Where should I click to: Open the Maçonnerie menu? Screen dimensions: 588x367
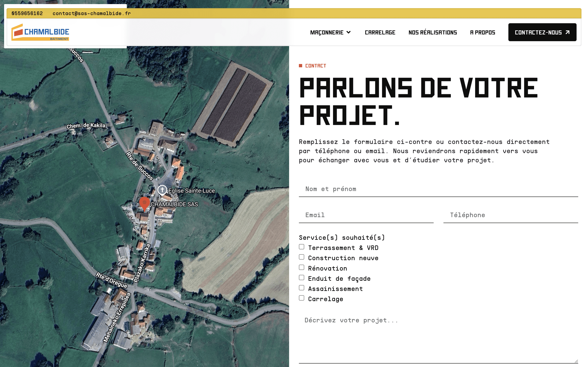click(327, 33)
